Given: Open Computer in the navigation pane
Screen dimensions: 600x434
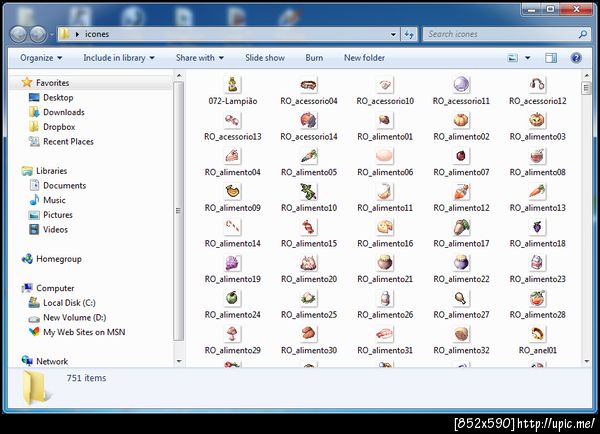Looking at the screenshot, I should click(x=55, y=288).
